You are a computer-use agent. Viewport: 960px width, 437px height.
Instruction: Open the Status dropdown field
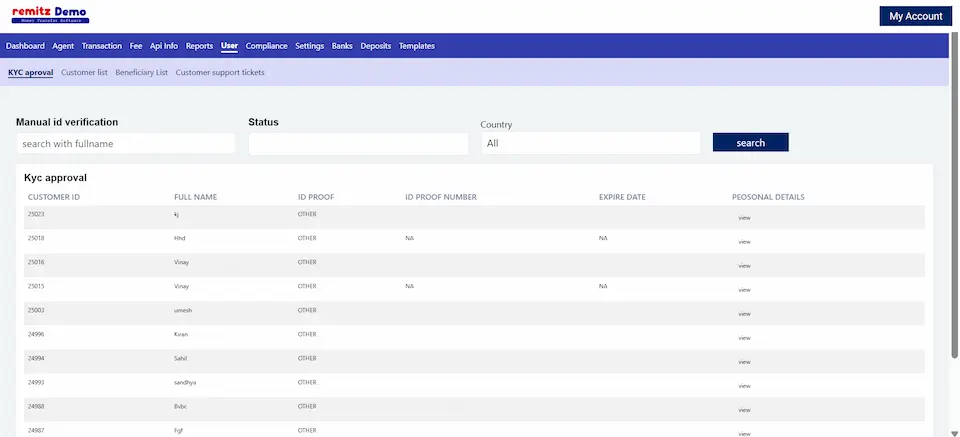coord(358,144)
